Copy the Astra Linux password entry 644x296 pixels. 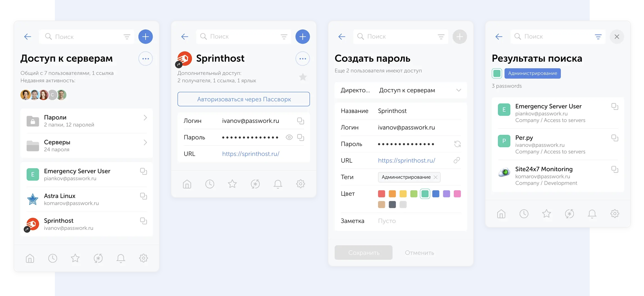pos(143,196)
